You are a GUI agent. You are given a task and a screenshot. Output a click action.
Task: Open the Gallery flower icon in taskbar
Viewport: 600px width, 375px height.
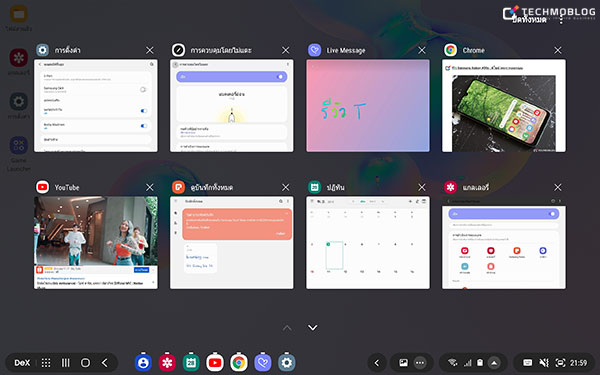(x=167, y=362)
